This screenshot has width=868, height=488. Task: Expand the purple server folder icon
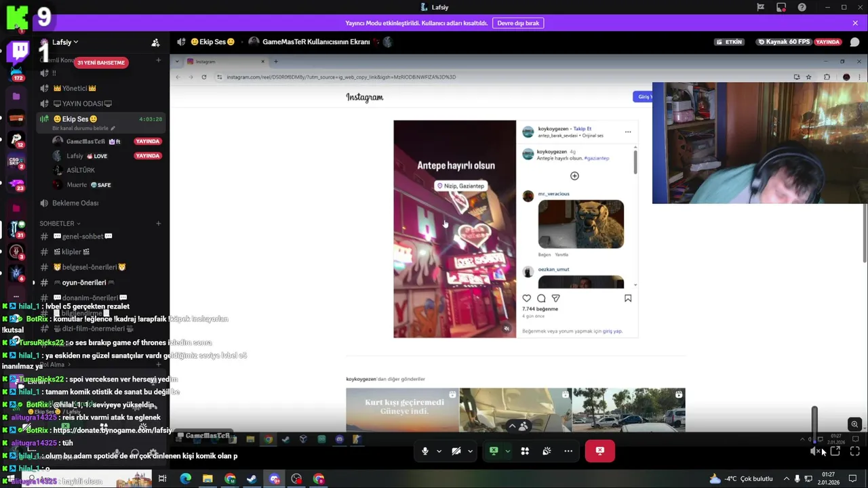pyautogui.click(x=17, y=96)
